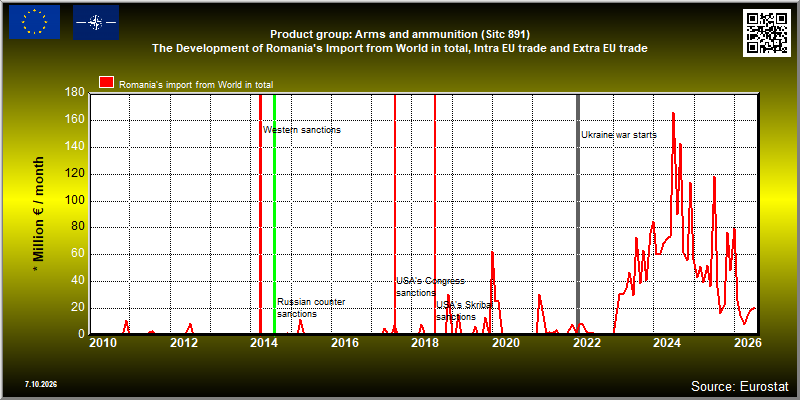Click the x-axis year label 2020
The width and height of the screenshot is (800, 400).
(505, 342)
